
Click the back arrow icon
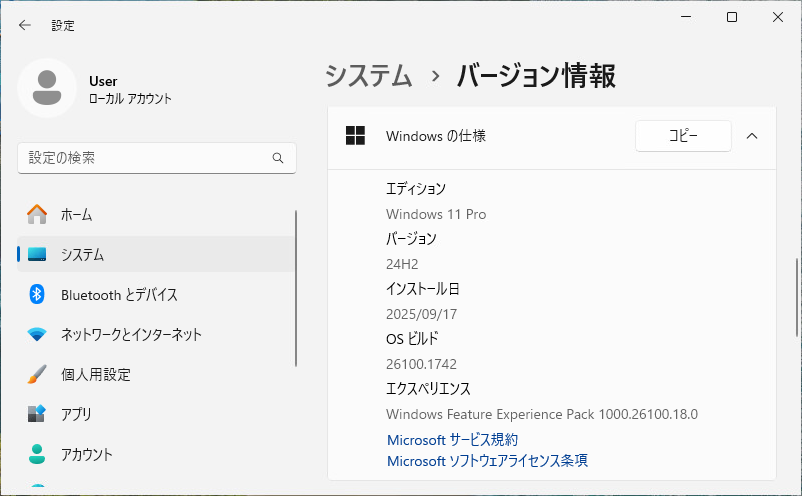pyautogui.click(x=25, y=25)
